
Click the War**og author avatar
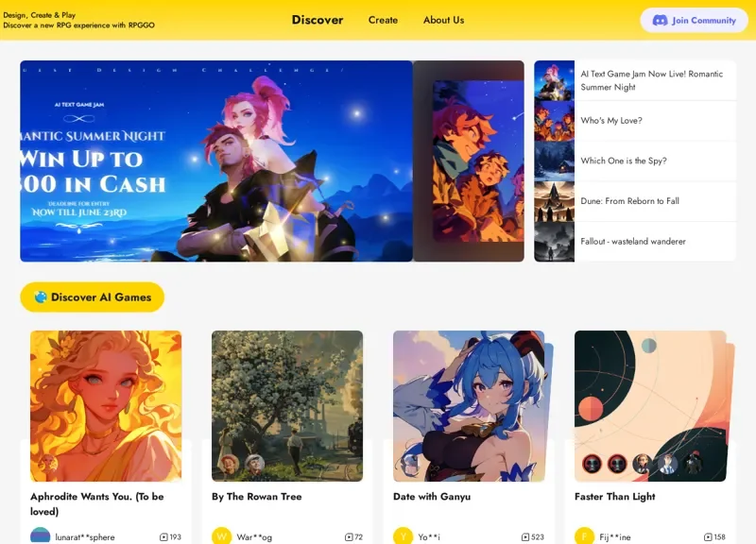(221, 536)
